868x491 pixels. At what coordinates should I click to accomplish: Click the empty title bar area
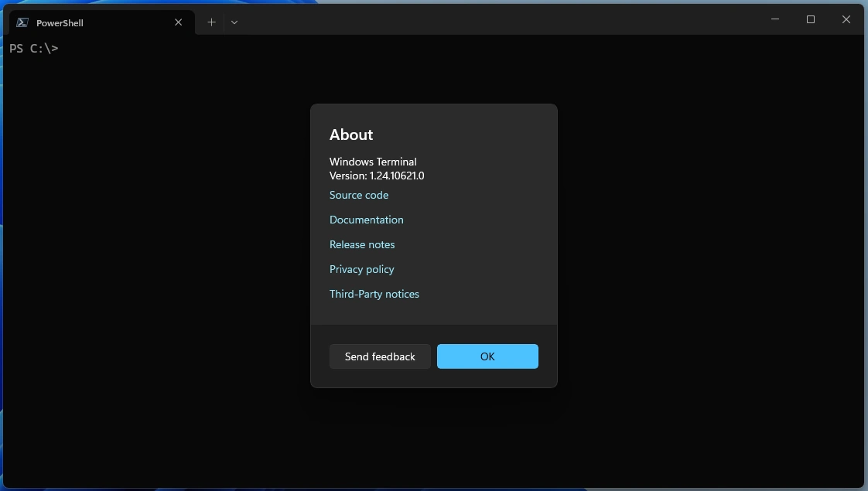coord(503,20)
